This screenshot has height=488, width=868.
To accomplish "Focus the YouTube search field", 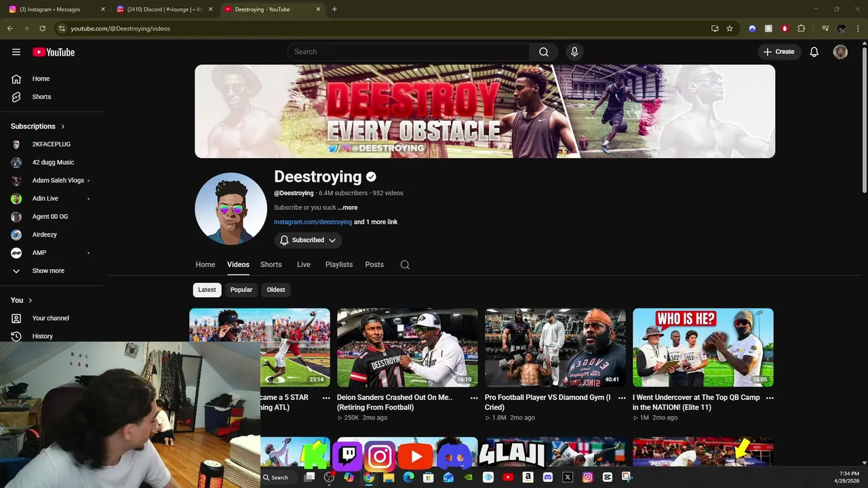I will (408, 52).
